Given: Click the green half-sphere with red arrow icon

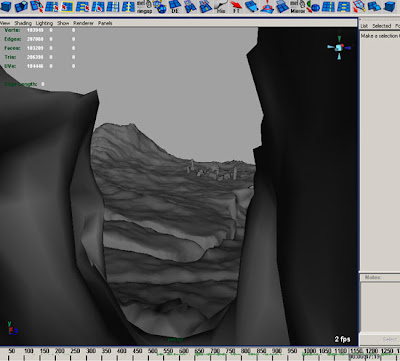Looking at the screenshot, I should click(313, 6).
